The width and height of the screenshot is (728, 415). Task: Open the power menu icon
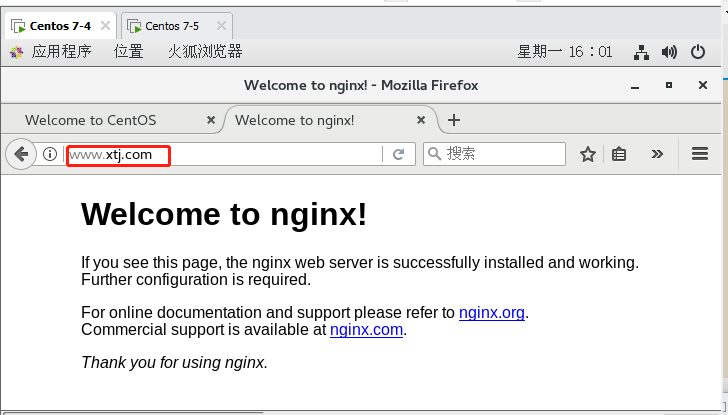point(698,52)
